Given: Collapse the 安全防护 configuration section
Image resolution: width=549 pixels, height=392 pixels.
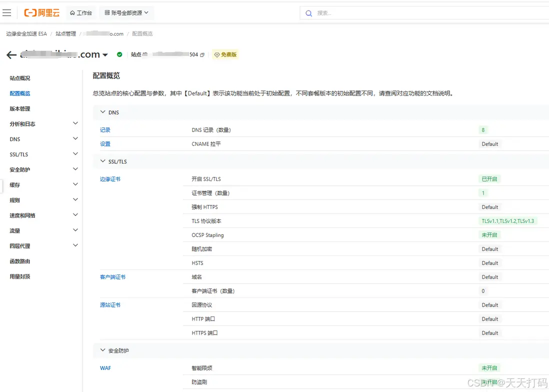Looking at the screenshot, I should 102,350.
